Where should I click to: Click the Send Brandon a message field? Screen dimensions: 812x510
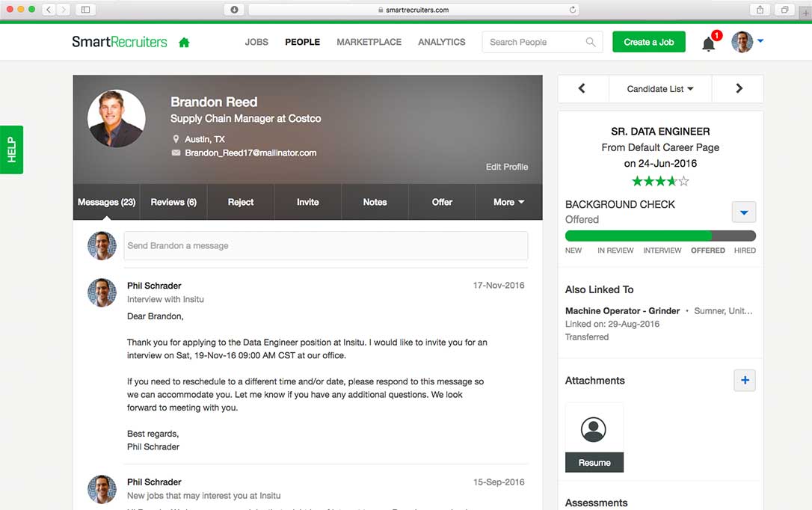[x=326, y=245]
